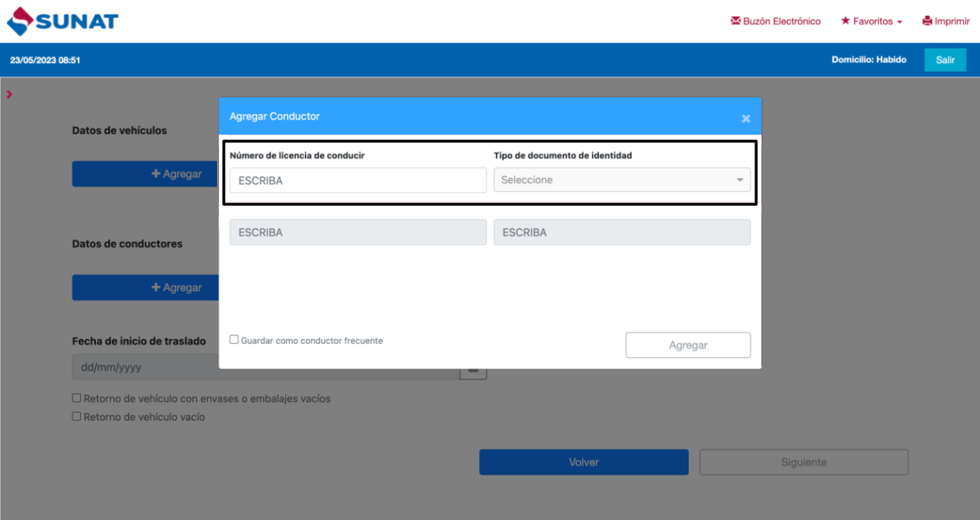Click the Número de licencia de conducir field
Viewport: 980px width, 520px height.
tap(358, 180)
